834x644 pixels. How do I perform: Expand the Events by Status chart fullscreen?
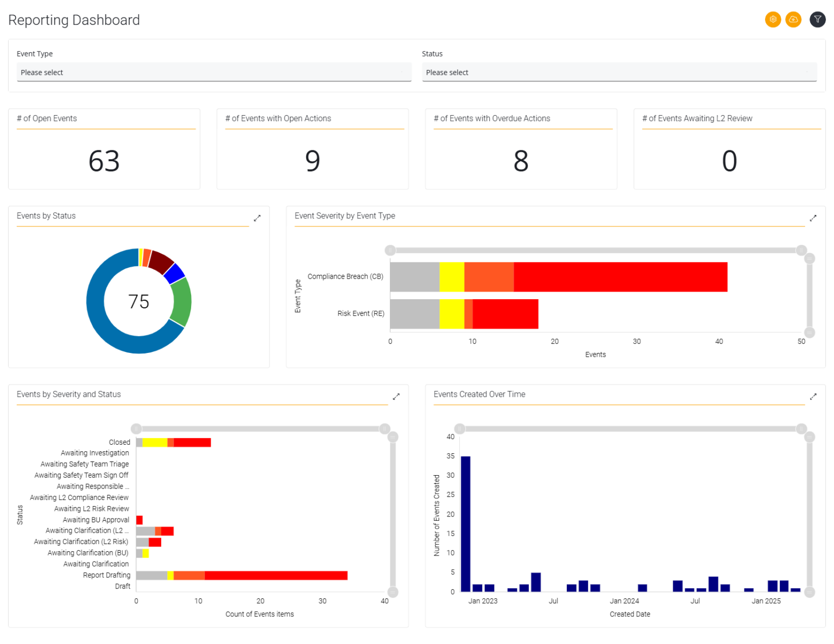point(257,217)
